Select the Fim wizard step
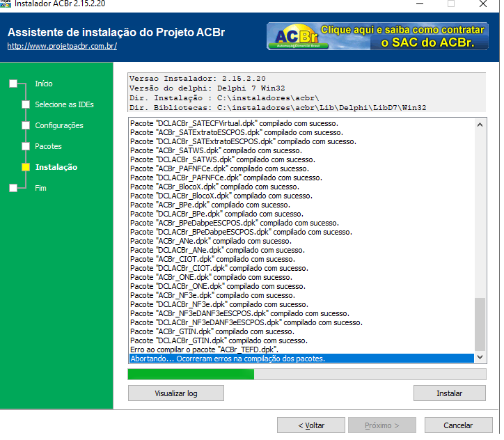Screen dimensions: 504x440 [x=40, y=188]
